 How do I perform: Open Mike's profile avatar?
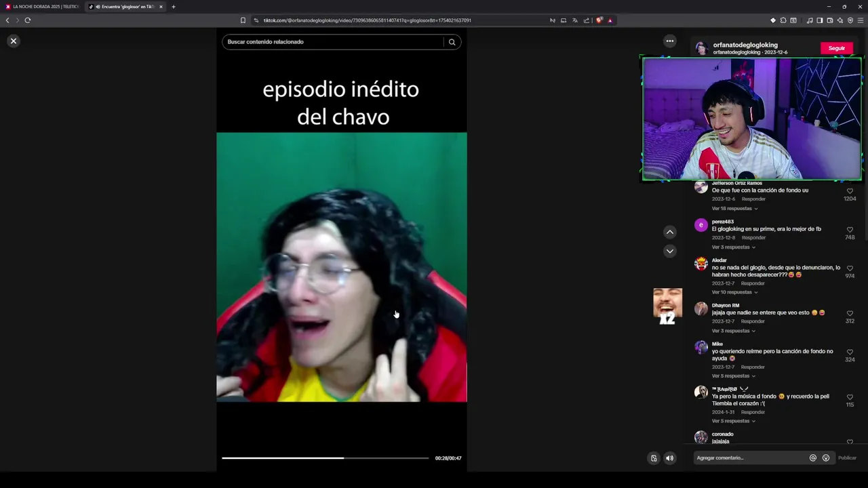point(701,347)
